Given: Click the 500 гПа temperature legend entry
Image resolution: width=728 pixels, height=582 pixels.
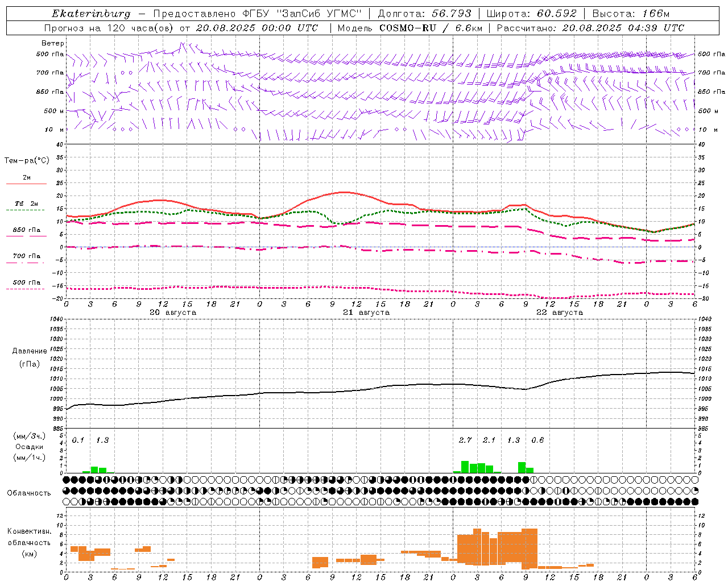Looking at the screenshot, I should (x=26, y=285).
